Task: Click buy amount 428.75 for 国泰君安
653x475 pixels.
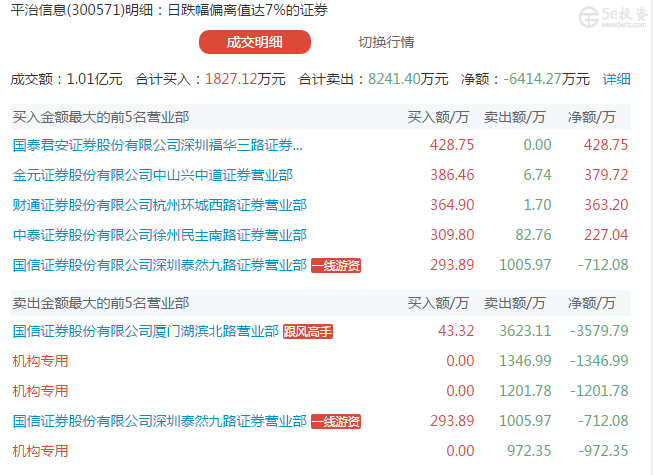Action: tap(452, 145)
